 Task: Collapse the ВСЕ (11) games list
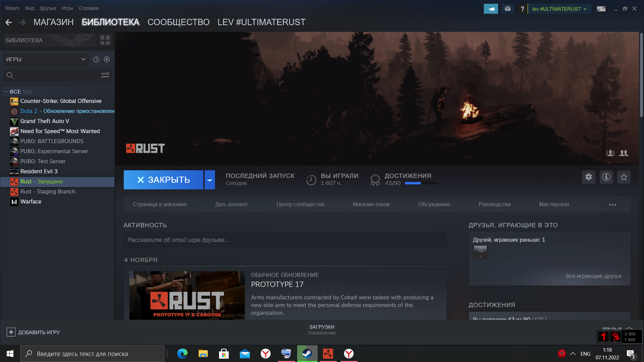point(6,92)
